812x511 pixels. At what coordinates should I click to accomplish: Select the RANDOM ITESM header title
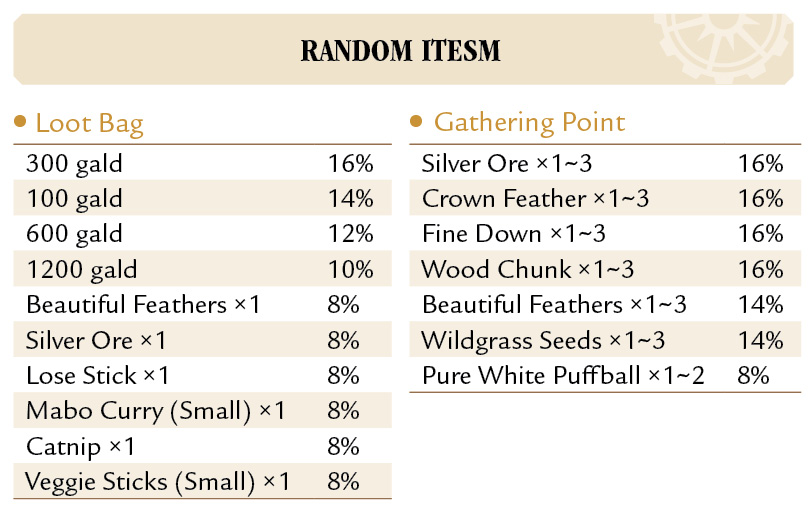point(400,51)
